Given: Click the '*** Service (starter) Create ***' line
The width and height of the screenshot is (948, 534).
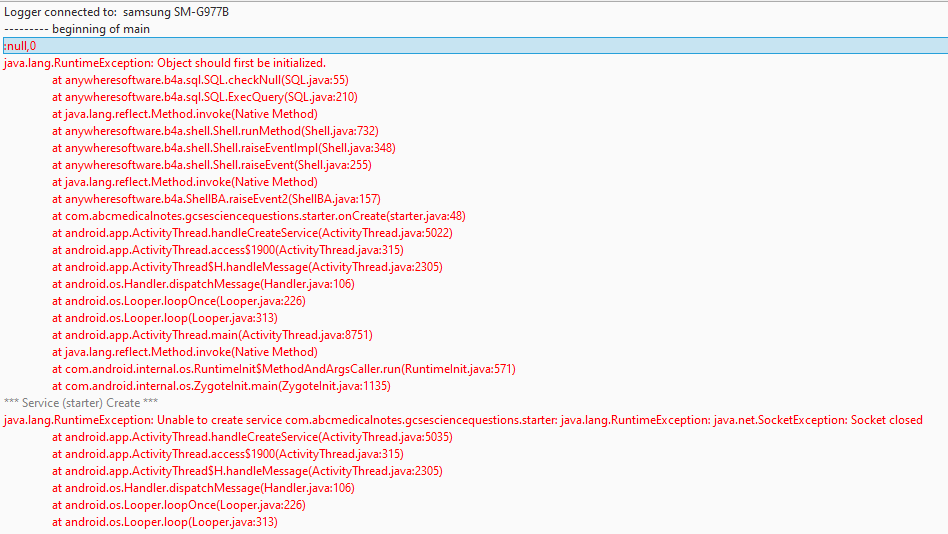Looking at the screenshot, I should 81,403.
